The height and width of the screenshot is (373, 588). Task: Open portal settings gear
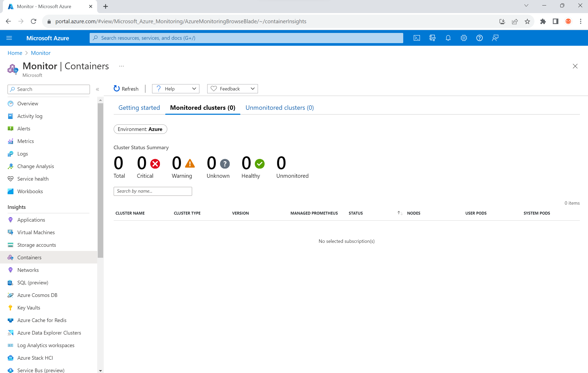tap(464, 38)
